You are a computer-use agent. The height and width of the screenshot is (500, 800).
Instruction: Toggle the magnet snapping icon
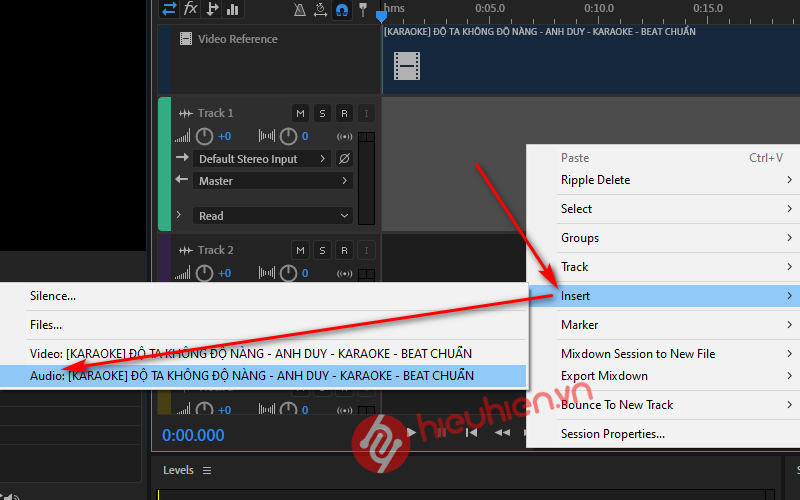(342, 9)
